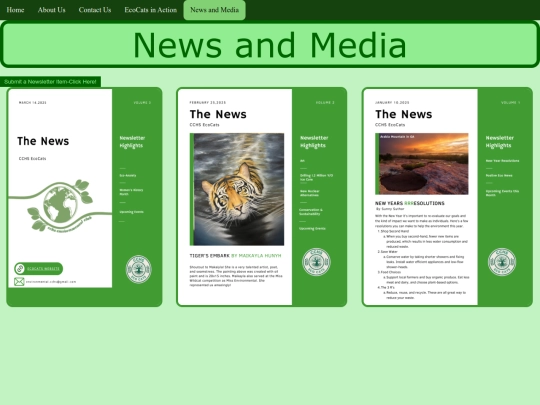This screenshot has width=540, height=405.
Task: Open the Contact Us menu item
Action: [x=95, y=10]
